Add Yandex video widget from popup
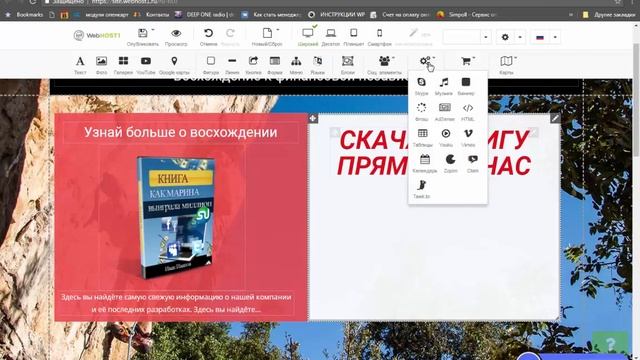The height and width of the screenshot is (360, 640). point(446,138)
